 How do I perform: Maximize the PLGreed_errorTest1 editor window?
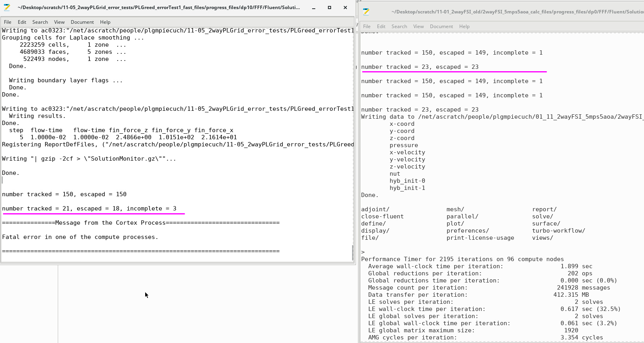pyautogui.click(x=330, y=8)
